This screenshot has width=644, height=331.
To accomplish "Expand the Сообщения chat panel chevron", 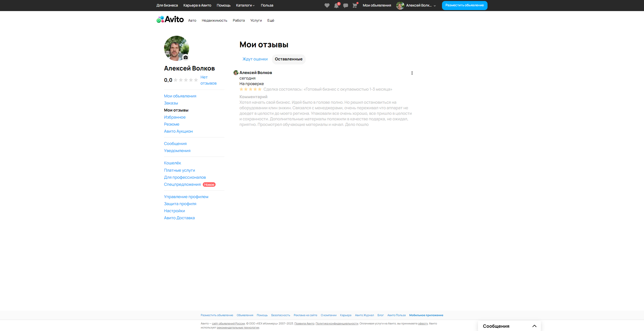I will click(x=534, y=326).
